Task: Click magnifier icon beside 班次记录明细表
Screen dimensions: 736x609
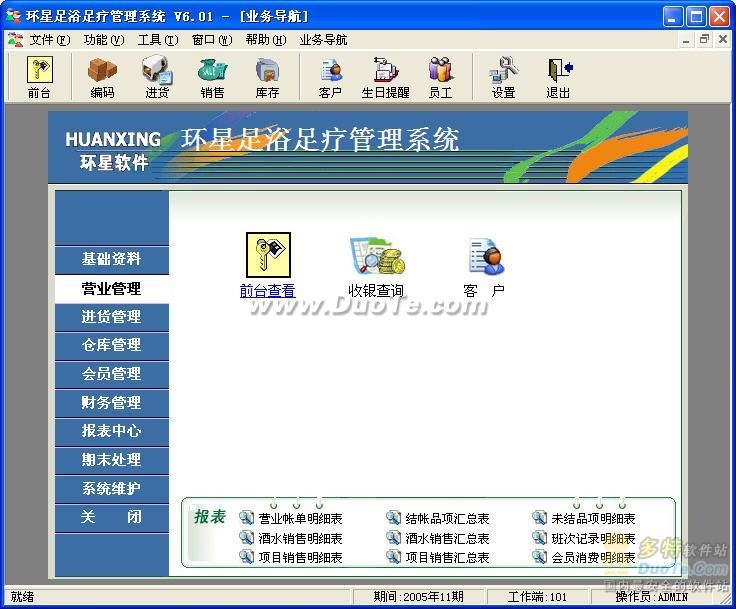Action: 539,538
